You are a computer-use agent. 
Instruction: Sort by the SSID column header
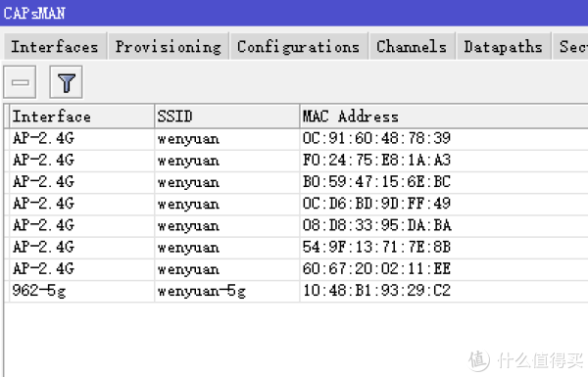click(x=227, y=117)
